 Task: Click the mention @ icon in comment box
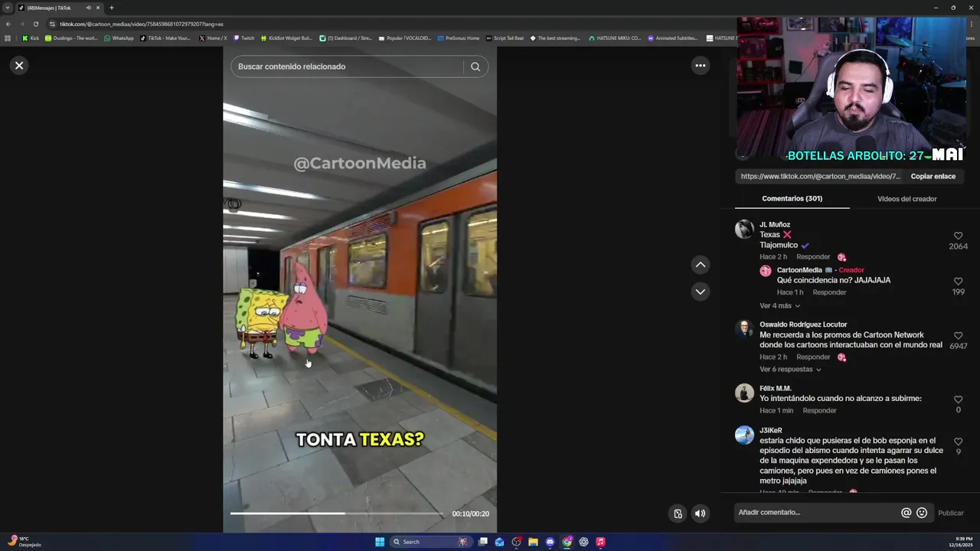point(906,513)
